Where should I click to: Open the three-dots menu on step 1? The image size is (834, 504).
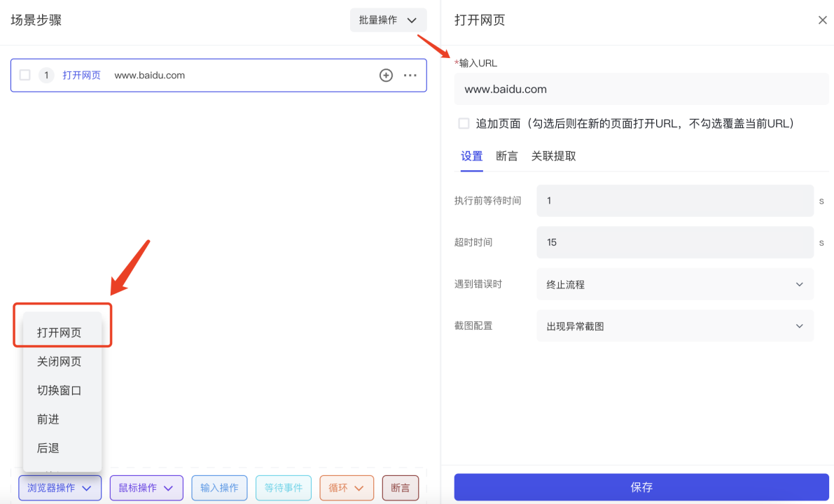click(410, 76)
